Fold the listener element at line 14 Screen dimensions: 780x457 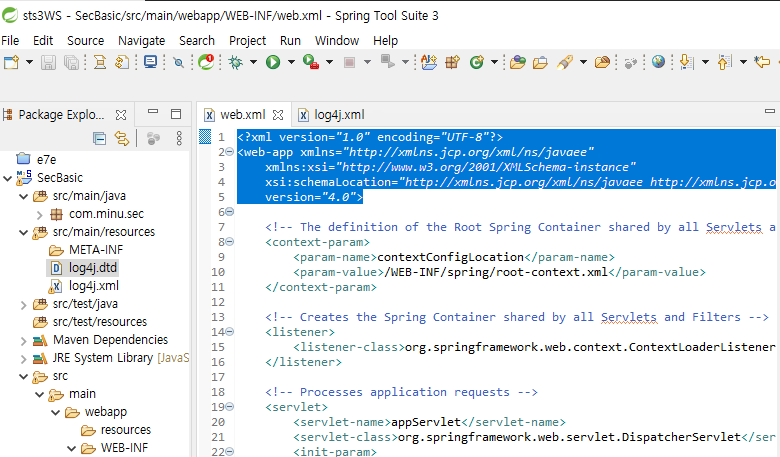pyautogui.click(x=230, y=332)
